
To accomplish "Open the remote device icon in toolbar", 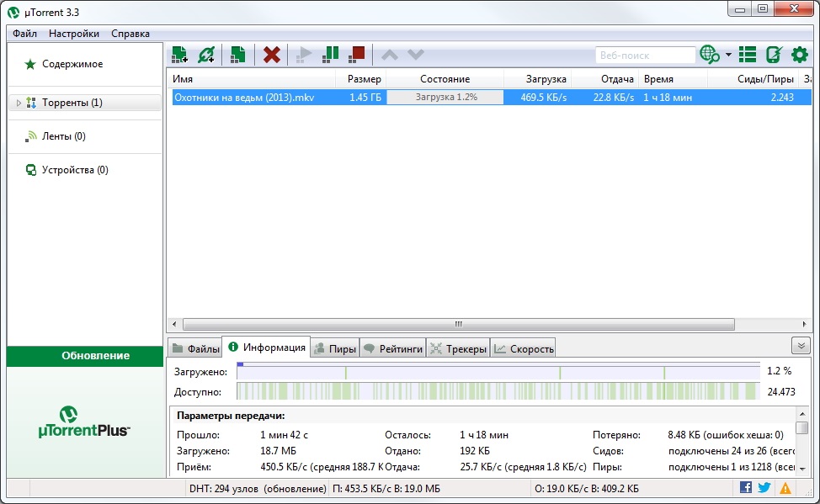I will [x=774, y=55].
